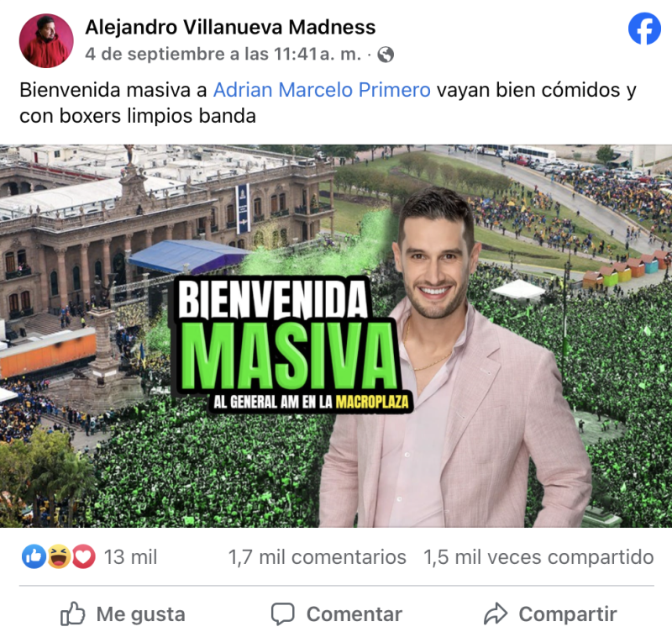
Task: Open the Facebook logo icon
Action: (x=644, y=29)
